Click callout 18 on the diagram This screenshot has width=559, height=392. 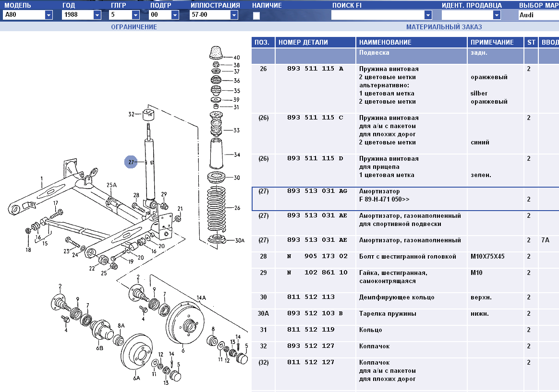pos(28,250)
